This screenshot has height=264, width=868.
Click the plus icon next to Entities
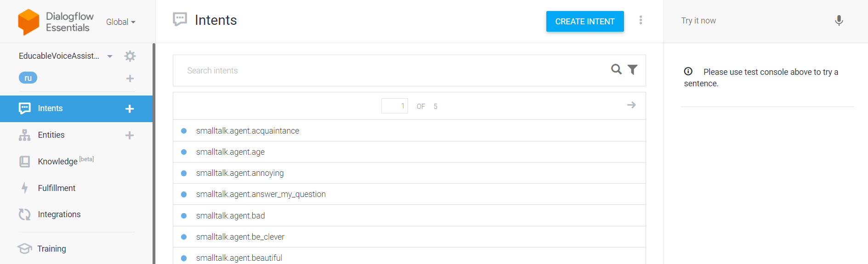pos(130,135)
